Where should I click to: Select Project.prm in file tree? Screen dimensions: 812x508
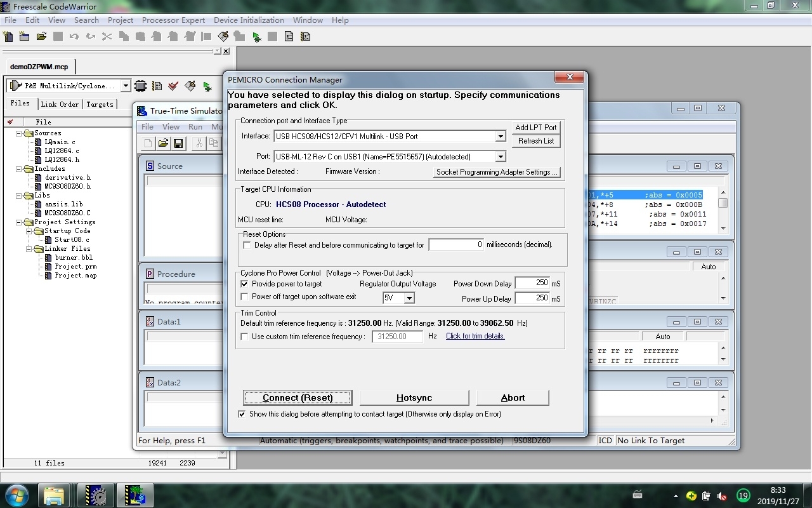tap(75, 267)
